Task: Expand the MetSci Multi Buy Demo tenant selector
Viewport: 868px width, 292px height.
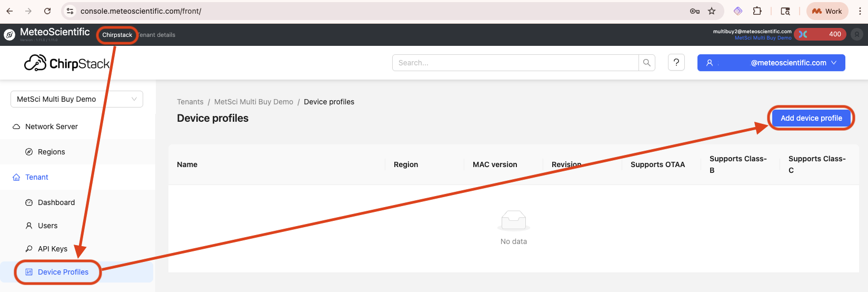Action: tap(77, 99)
